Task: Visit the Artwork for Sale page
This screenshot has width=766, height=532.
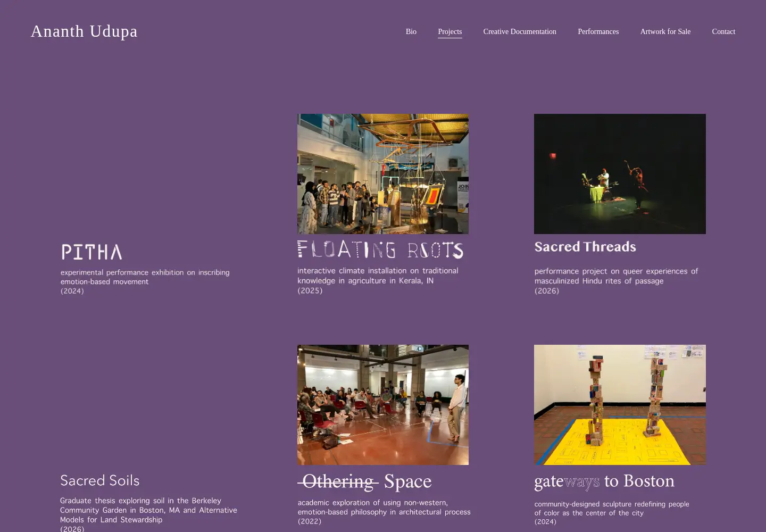Action: tap(665, 32)
